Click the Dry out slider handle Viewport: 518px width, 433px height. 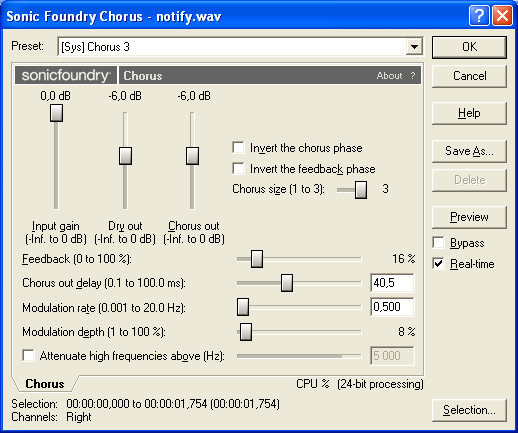(125, 156)
